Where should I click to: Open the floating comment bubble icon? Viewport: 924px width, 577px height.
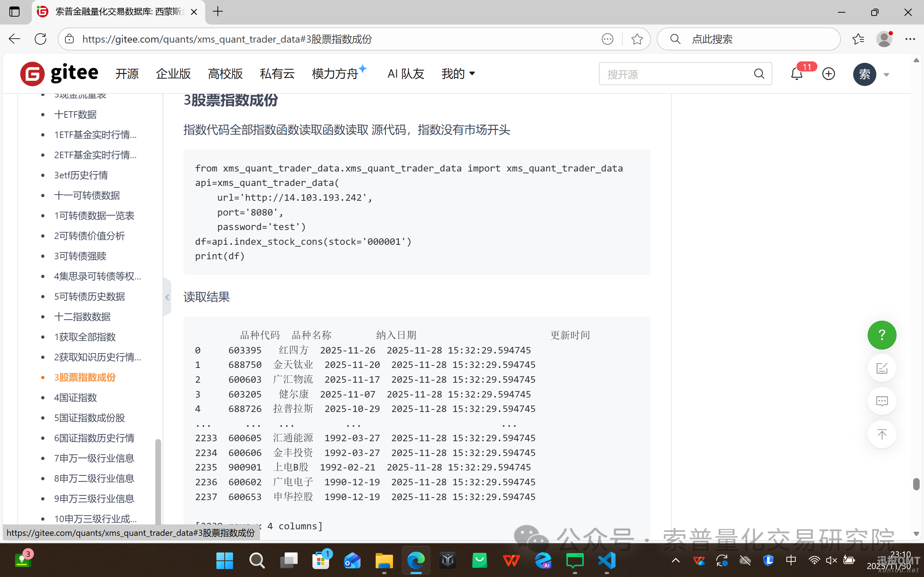(x=881, y=401)
